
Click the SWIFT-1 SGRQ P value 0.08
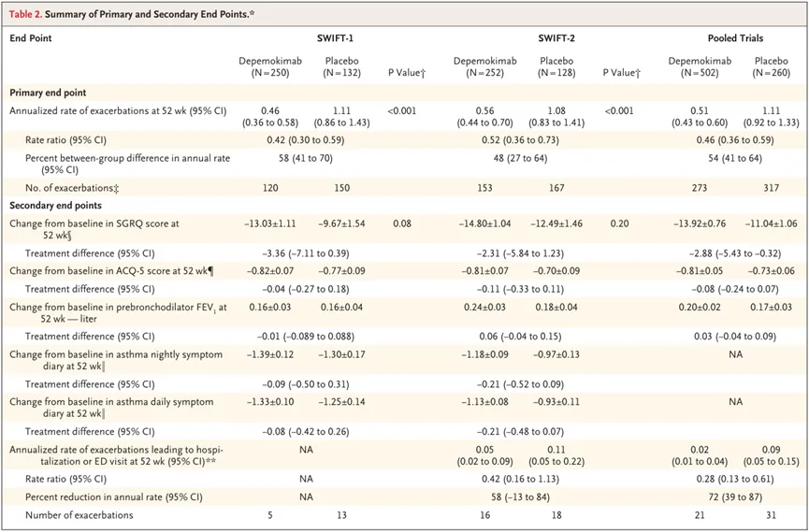click(x=401, y=224)
